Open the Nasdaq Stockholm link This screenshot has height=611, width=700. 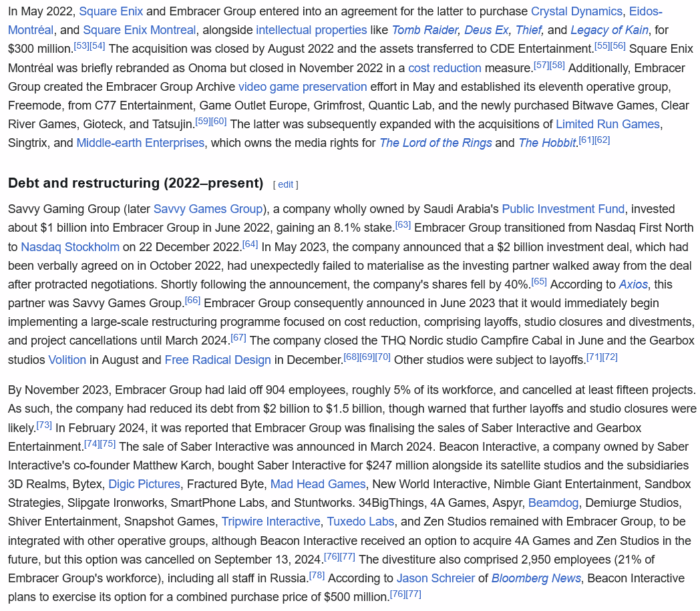click(70, 247)
